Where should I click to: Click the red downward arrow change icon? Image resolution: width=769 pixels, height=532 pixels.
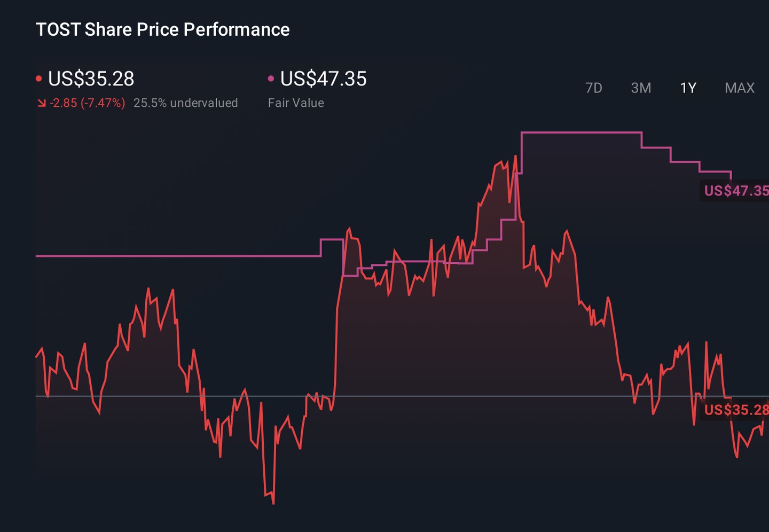[42, 103]
